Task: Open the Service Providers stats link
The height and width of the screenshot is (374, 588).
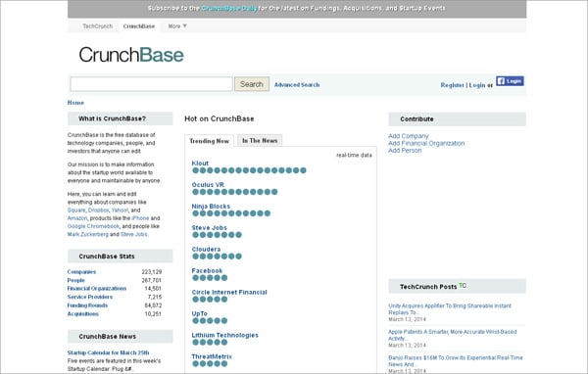Action: [x=90, y=297]
